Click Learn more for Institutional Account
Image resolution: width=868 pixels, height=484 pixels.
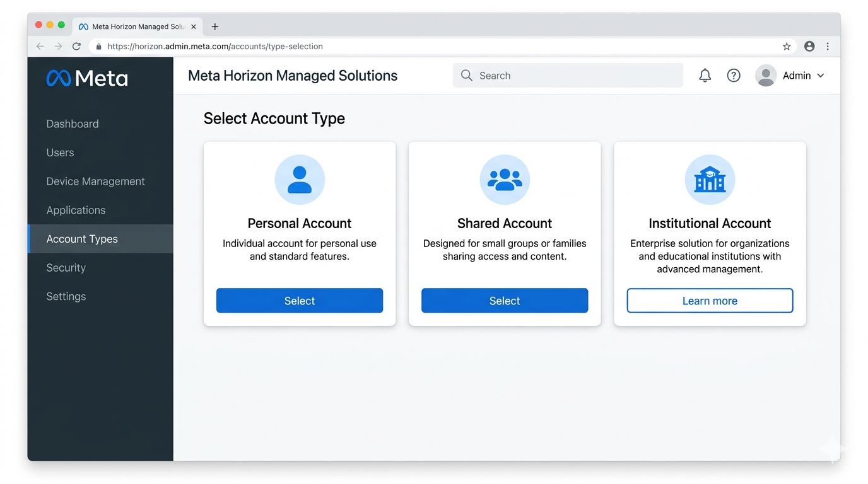710,301
